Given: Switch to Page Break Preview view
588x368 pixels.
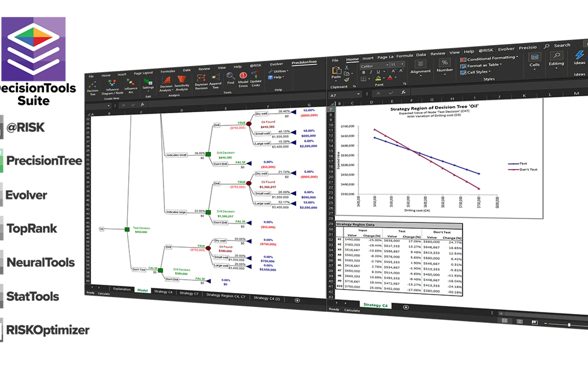Looking at the screenshot, I should (535, 322).
